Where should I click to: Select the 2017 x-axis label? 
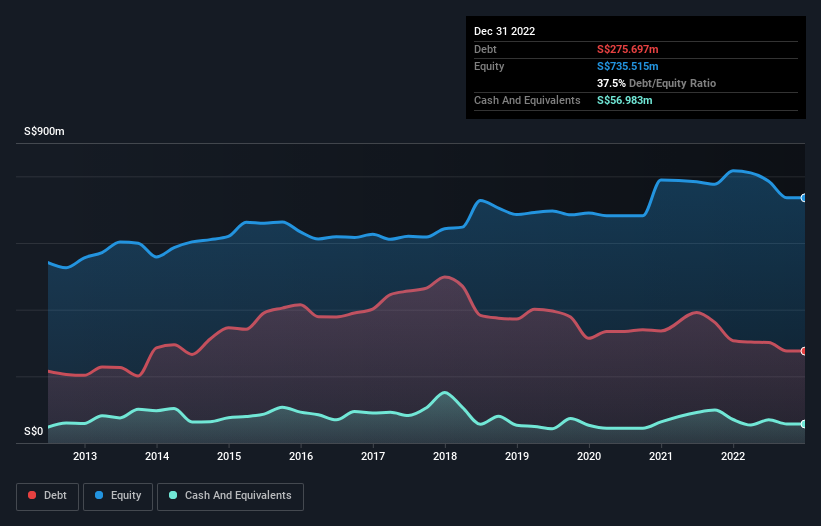[x=373, y=456]
